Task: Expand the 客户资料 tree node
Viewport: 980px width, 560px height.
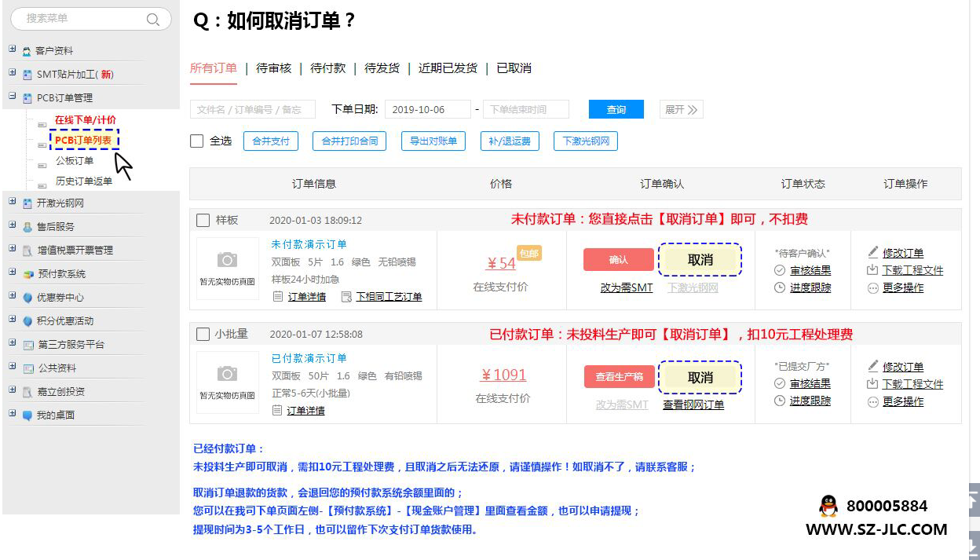Action: coord(13,49)
